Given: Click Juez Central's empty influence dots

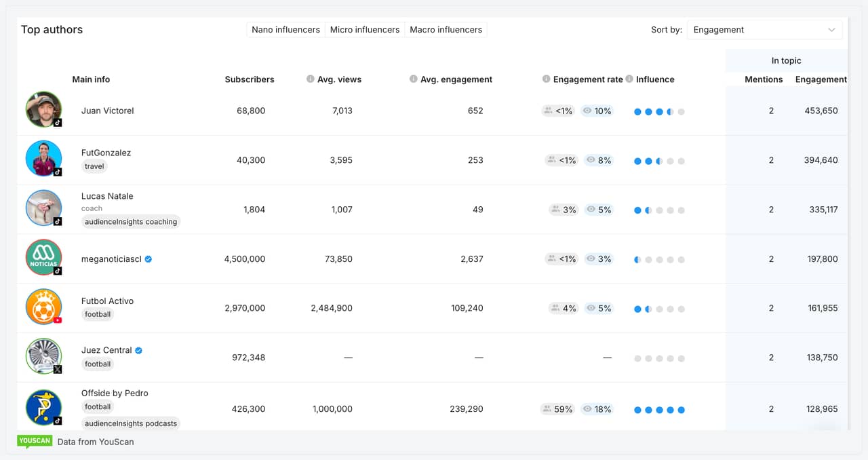Looking at the screenshot, I should pos(659,358).
